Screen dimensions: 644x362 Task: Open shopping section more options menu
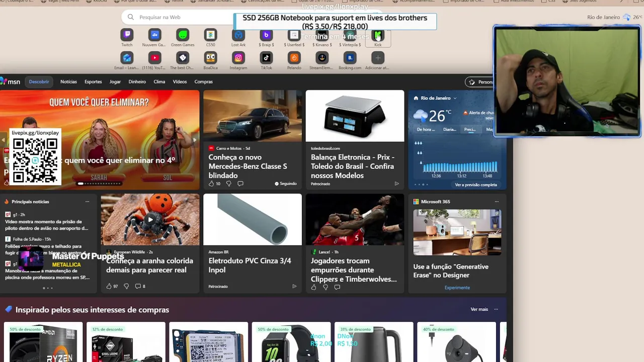pyautogui.click(x=496, y=309)
